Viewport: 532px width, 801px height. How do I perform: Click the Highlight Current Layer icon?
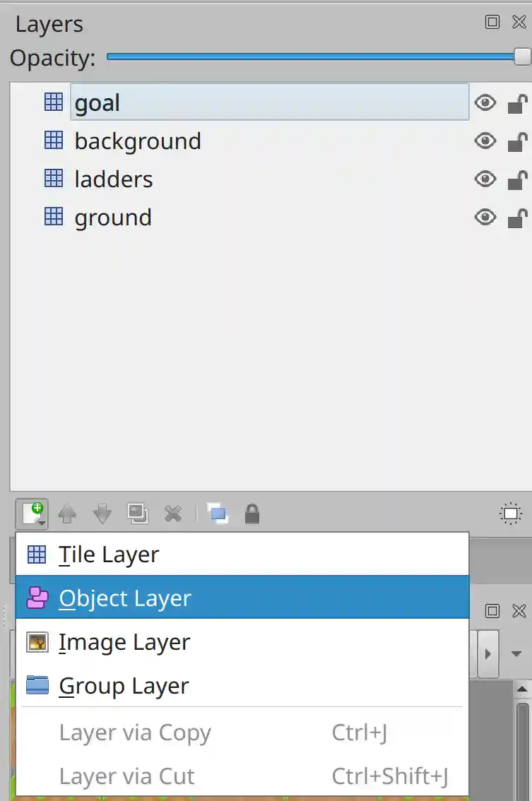tap(218, 514)
